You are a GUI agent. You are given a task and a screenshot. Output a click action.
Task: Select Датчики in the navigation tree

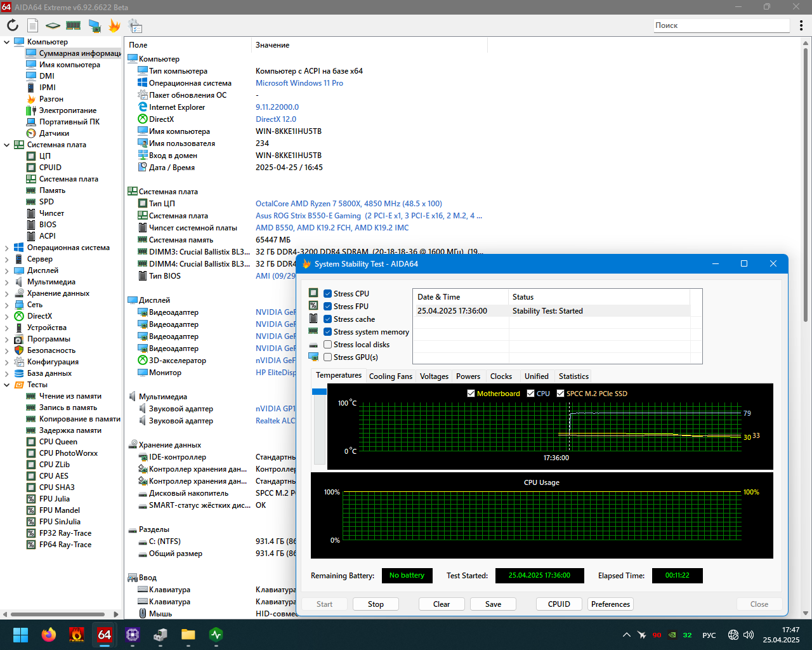coord(54,133)
